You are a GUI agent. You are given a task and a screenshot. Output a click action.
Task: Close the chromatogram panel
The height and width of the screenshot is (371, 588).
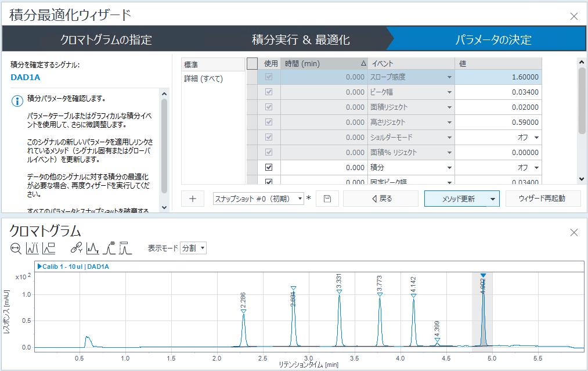tap(573, 233)
